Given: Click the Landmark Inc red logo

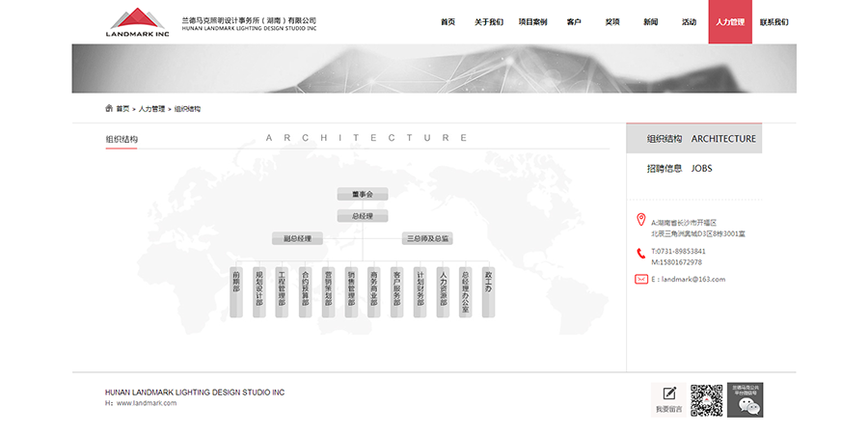Looking at the screenshot, I should (x=136, y=21).
